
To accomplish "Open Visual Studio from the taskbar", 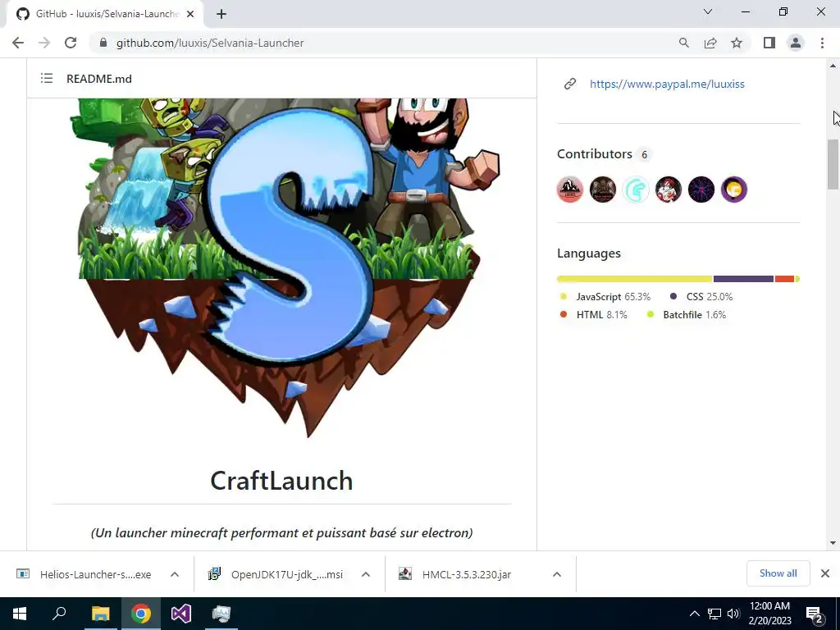I will click(x=180, y=614).
